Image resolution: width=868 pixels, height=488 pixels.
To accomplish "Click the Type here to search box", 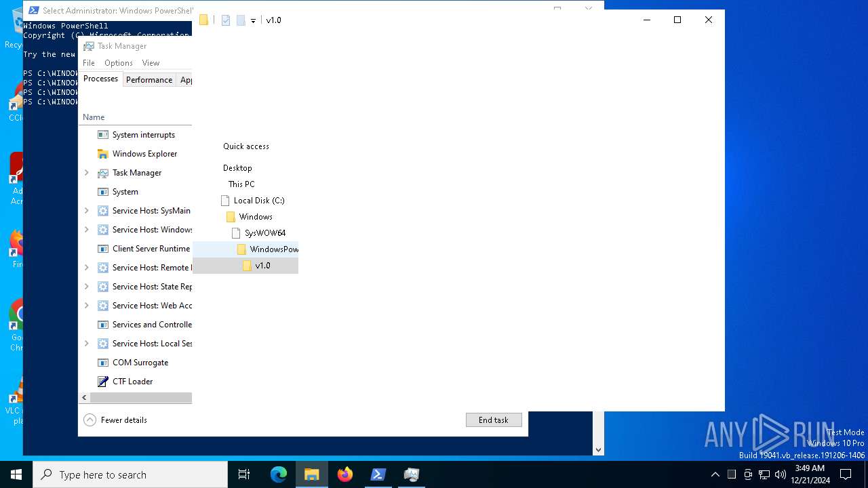I will click(130, 474).
